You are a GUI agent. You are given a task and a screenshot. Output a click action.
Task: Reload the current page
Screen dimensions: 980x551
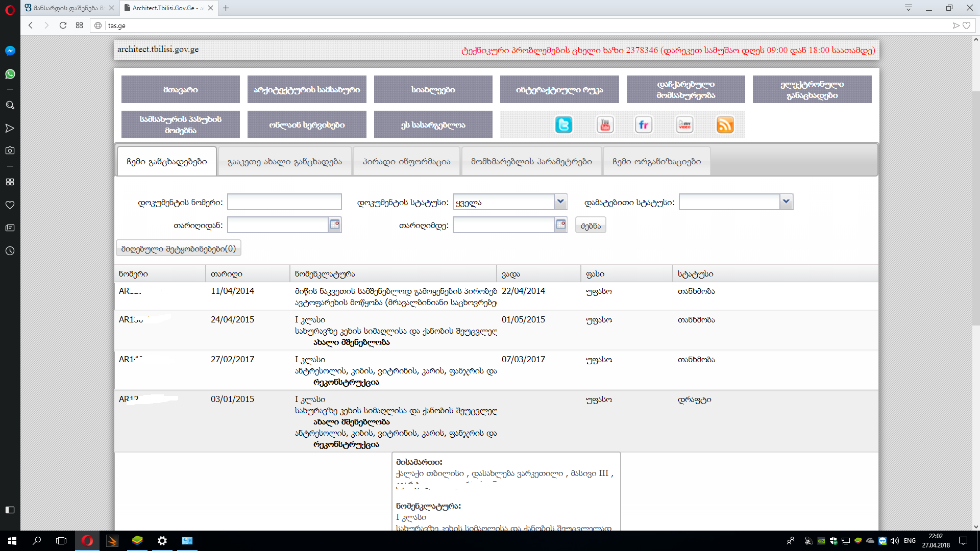(63, 25)
